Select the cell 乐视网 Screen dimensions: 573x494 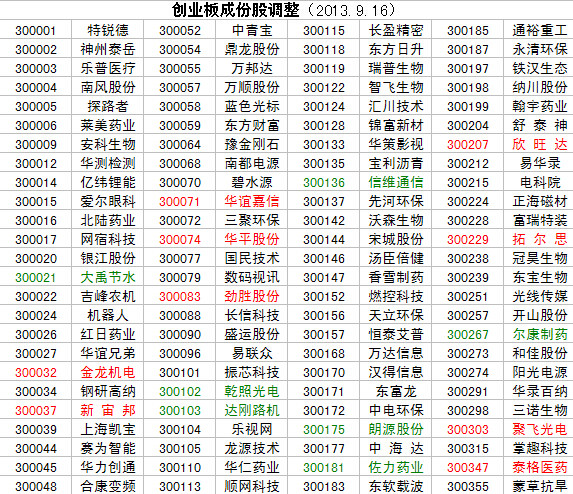[252, 429]
